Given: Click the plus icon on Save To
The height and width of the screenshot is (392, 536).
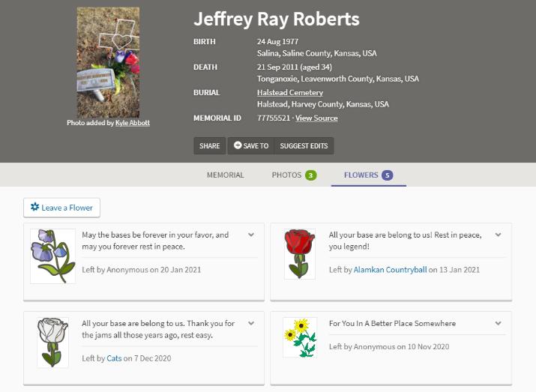Looking at the screenshot, I should tap(238, 145).
